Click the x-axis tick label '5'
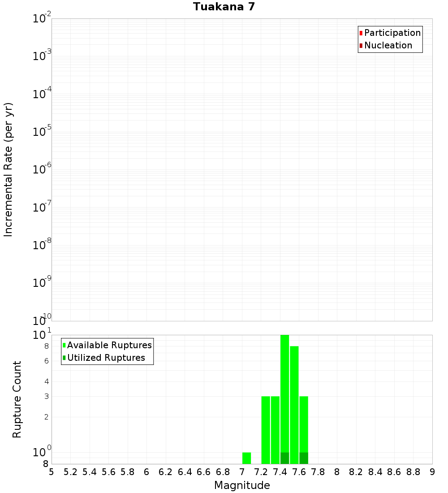448x493 pixels. 52,472
